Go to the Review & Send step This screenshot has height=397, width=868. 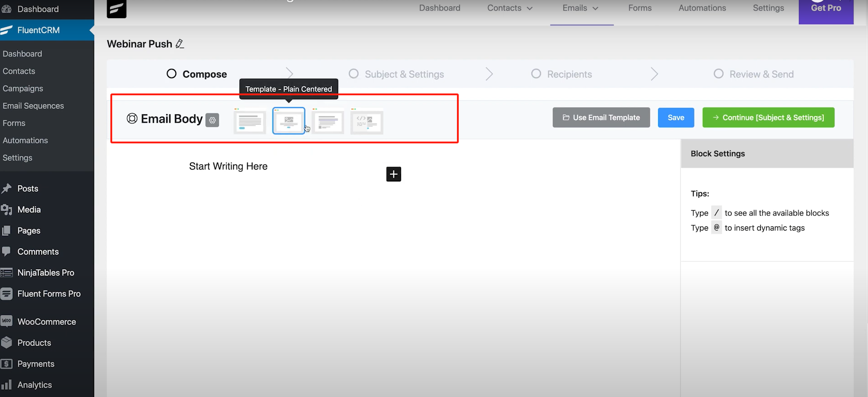click(x=761, y=74)
